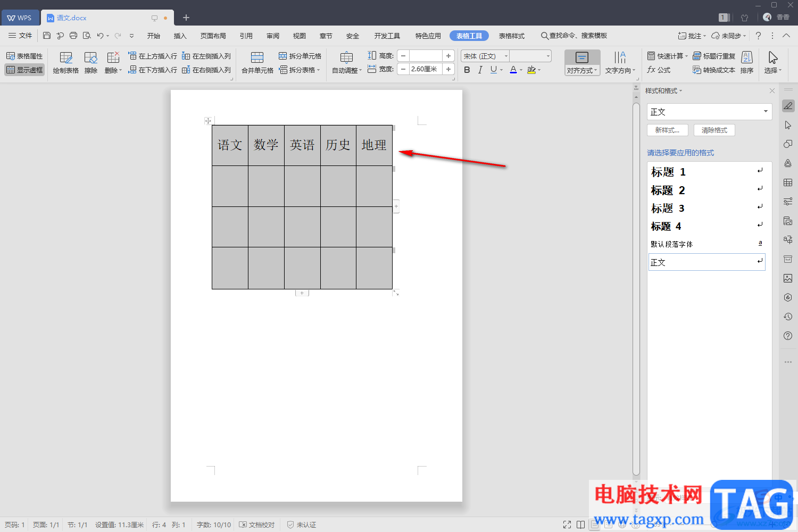
Task: Apply the 标题 3 style
Action: point(706,208)
